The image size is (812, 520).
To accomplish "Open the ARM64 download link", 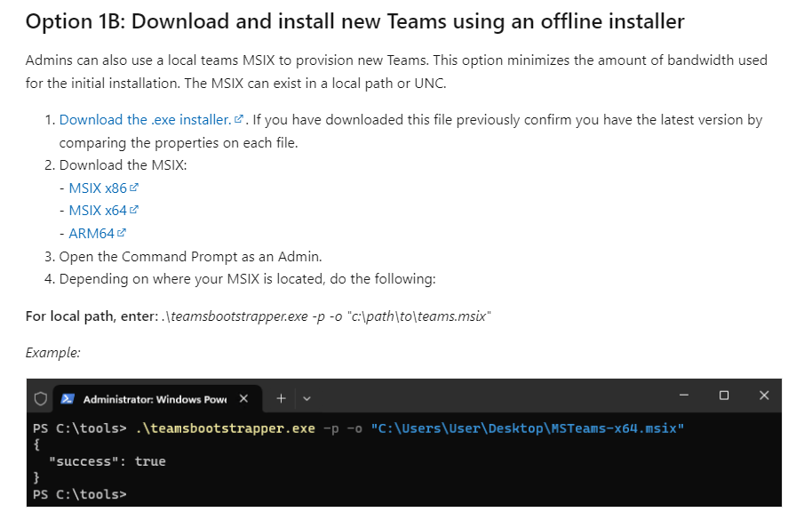I will click(x=92, y=234).
